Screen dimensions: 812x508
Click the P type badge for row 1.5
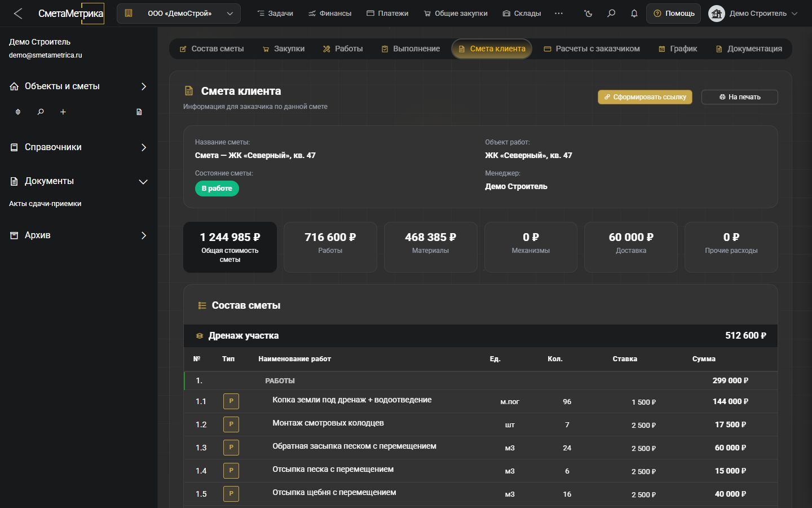pyautogui.click(x=231, y=494)
